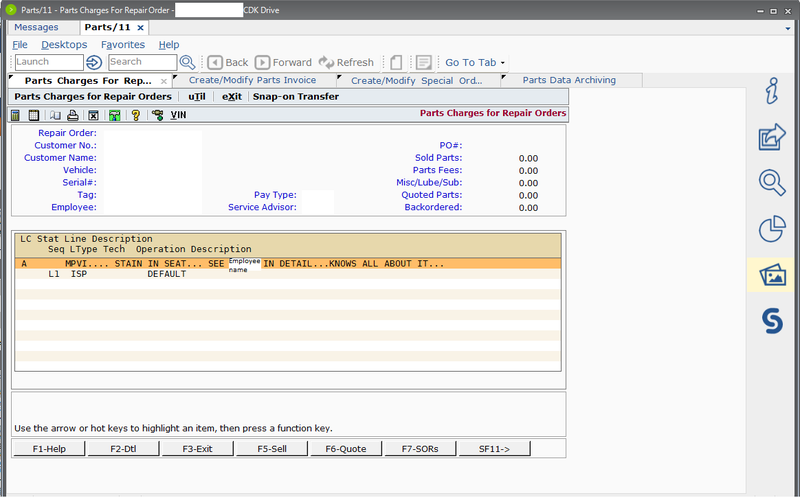This screenshot has height=498, width=800.
Task: Open the VIN lookup tool
Action: 178,115
